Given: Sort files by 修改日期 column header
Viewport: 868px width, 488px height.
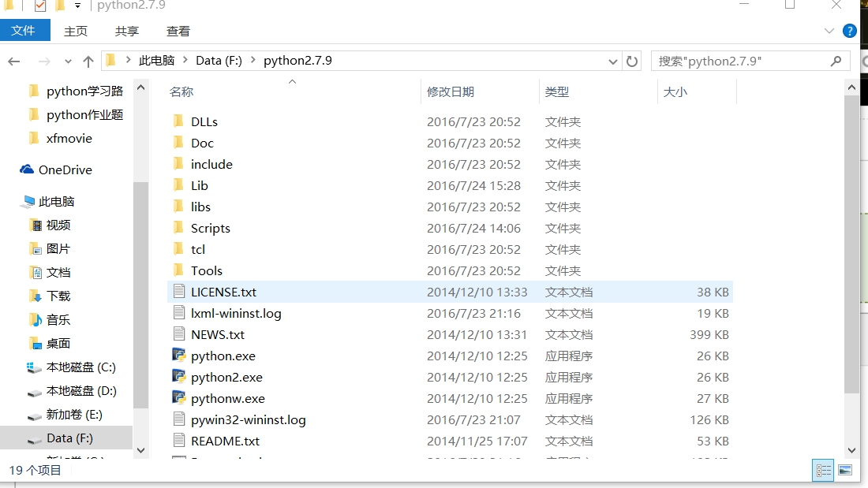Looking at the screenshot, I should point(451,91).
